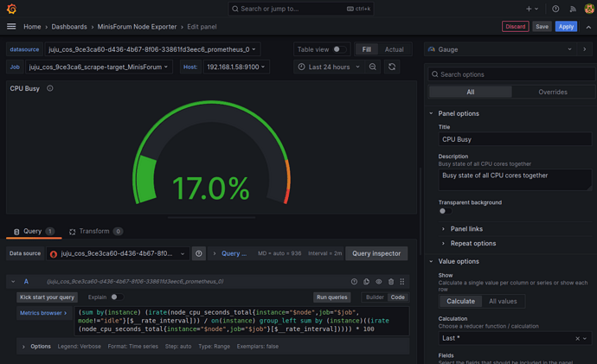
Task: Switch to the Query tab
Action: coord(34,231)
